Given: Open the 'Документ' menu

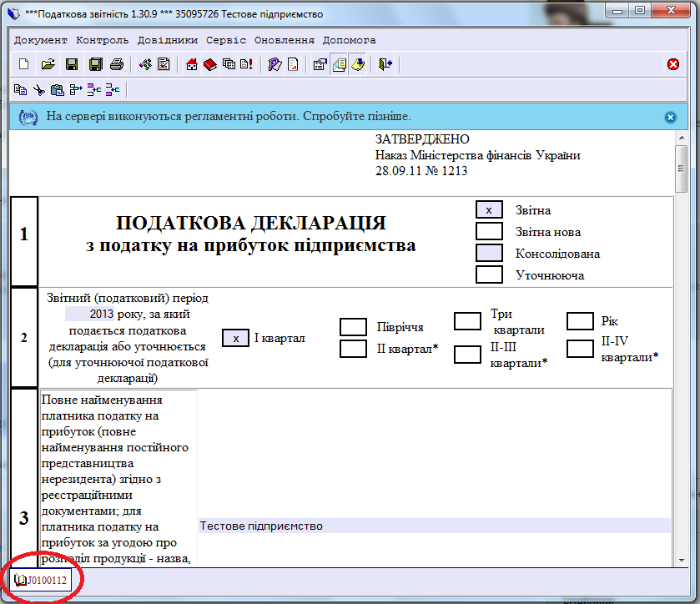Looking at the screenshot, I should point(41,39).
